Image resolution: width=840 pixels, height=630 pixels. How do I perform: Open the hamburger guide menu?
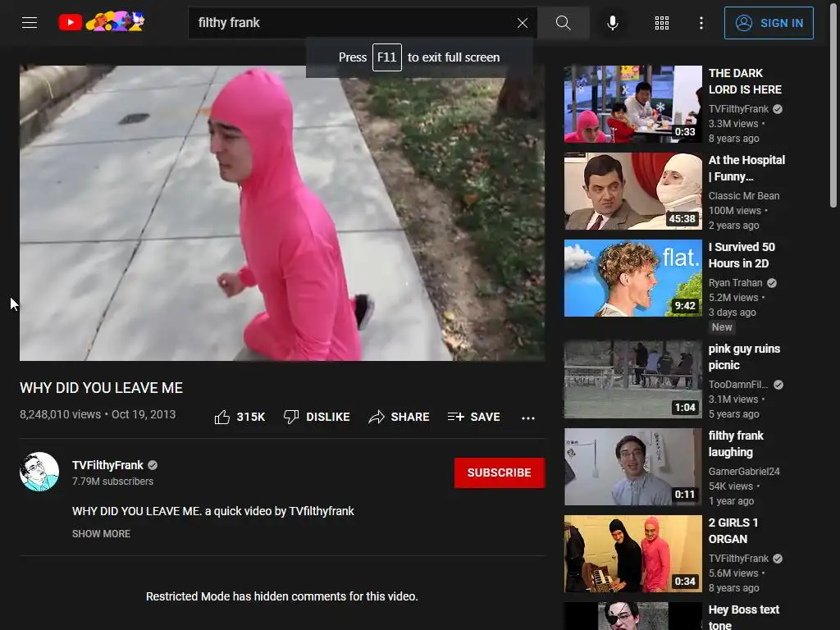pyautogui.click(x=30, y=22)
